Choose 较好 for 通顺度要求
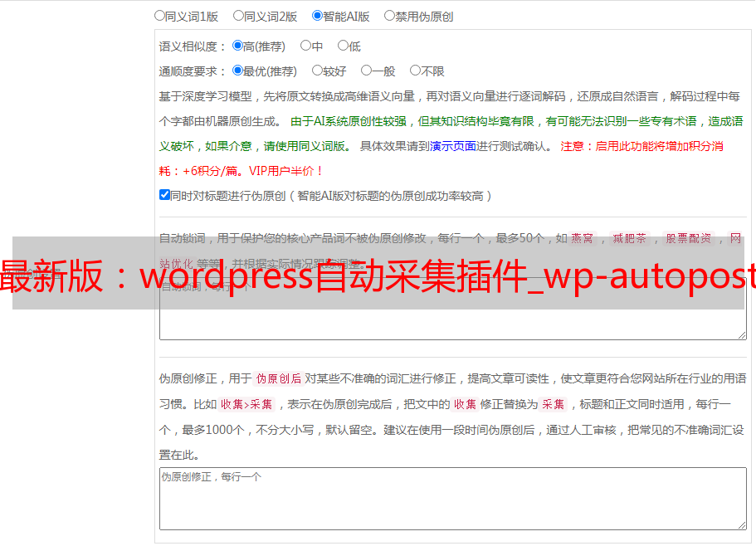756x546 pixels. click(x=317, y=71)
